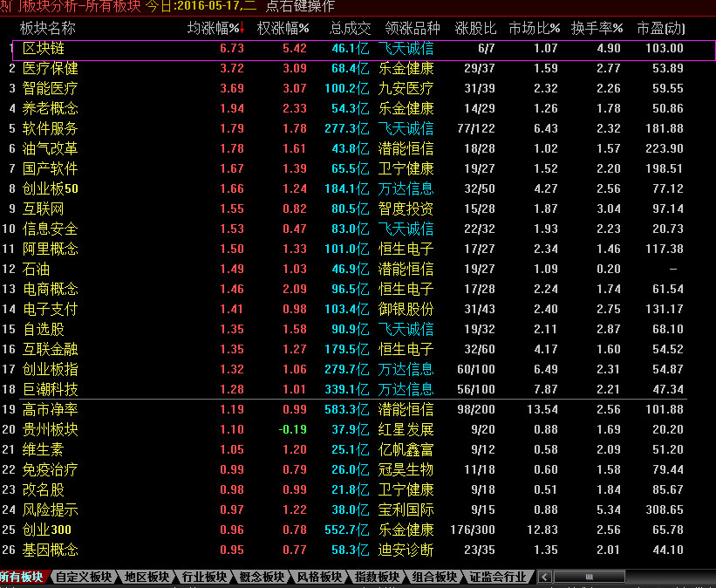Image resolution: width=716 pixels, height=588 pixels.
Task: Switch to 风格板块 tab
Action: (x=318, y=577)
